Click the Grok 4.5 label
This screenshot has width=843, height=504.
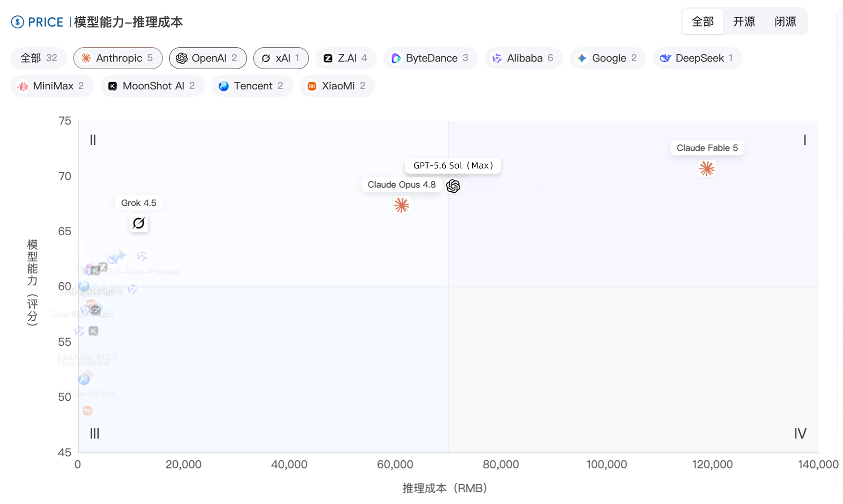point(138,203)
